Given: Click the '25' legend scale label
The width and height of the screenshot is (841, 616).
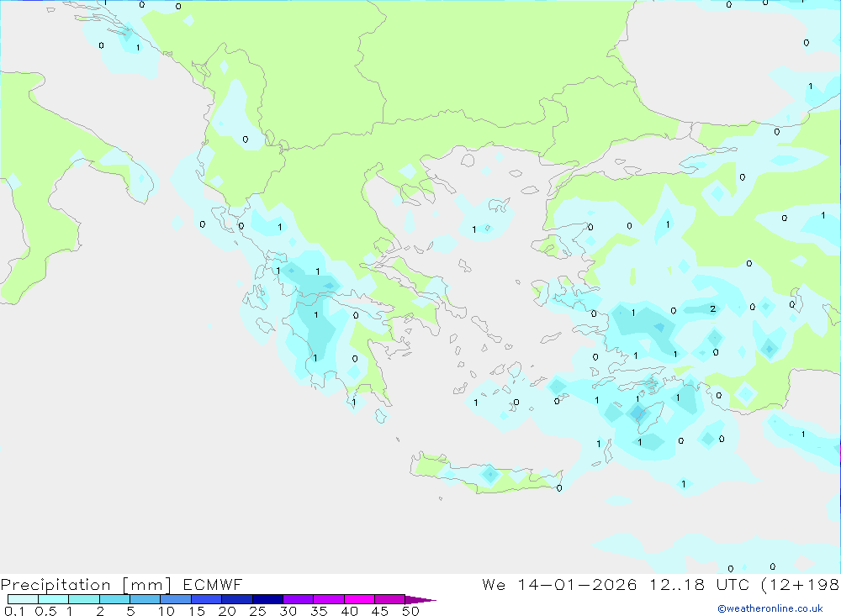Looking at the screenshot, I should 257,611.
